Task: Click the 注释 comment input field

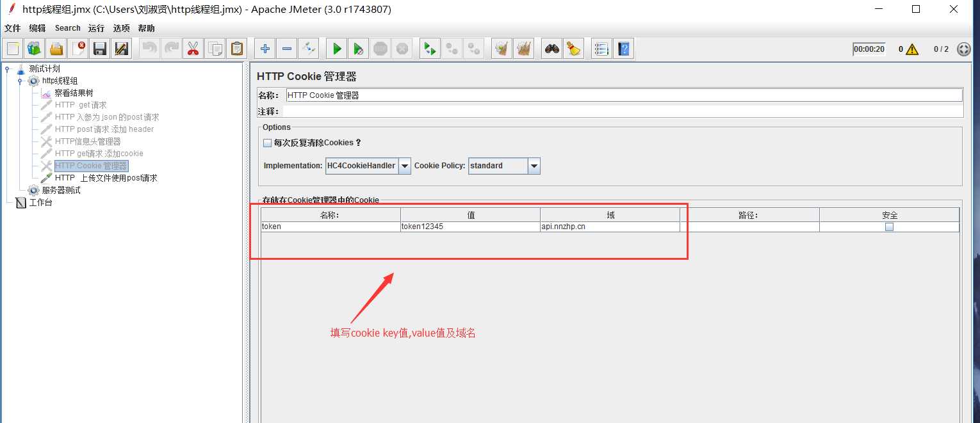Action: point(623,111)
